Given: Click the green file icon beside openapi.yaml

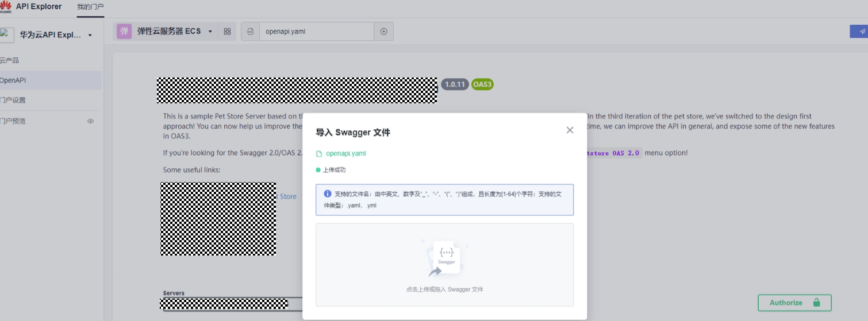Looking at the screenshot, I should [x=319, y=153].
